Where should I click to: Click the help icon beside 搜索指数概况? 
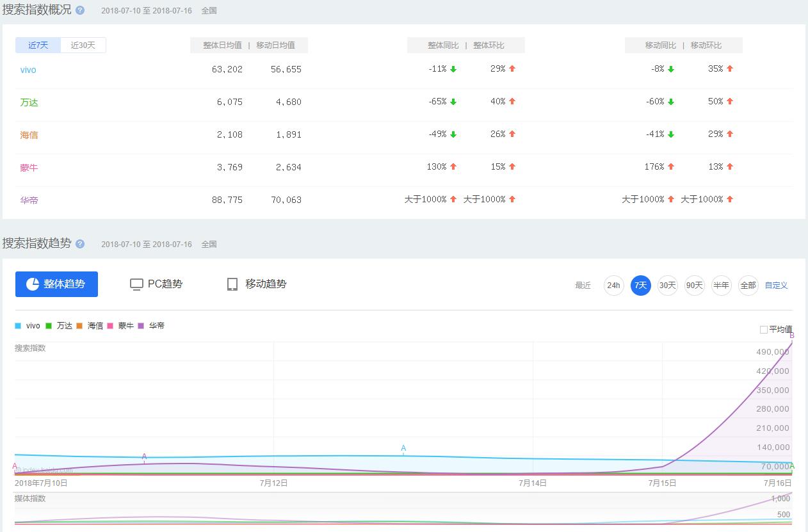point(79,10)
